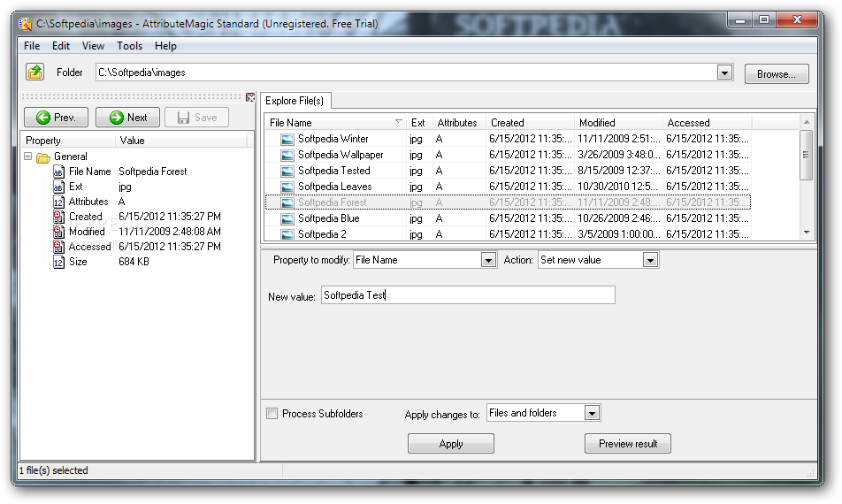The width and height of the screenshot is (842, 504).
Task: Click the Ext column header
Action: pos(419,122)
